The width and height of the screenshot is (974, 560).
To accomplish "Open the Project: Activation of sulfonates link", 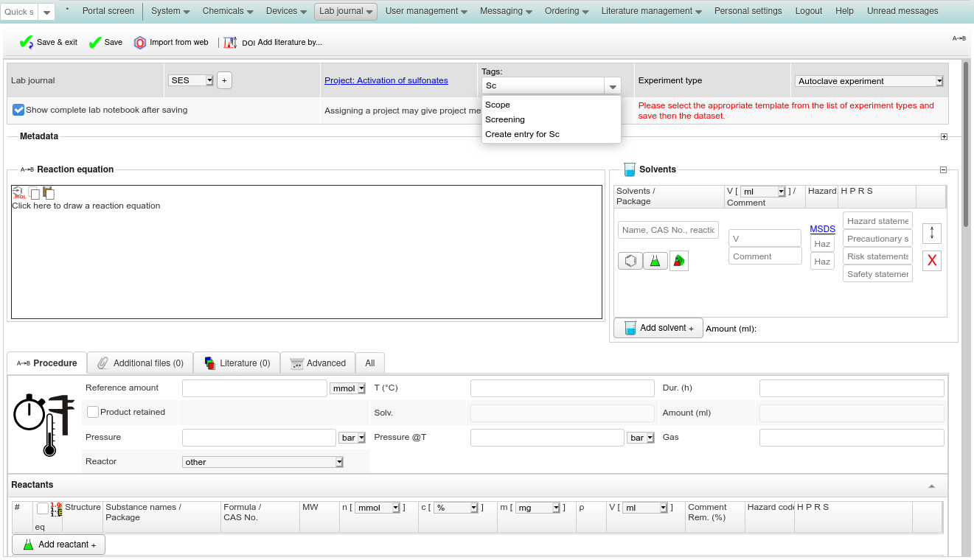I will 386,80.
